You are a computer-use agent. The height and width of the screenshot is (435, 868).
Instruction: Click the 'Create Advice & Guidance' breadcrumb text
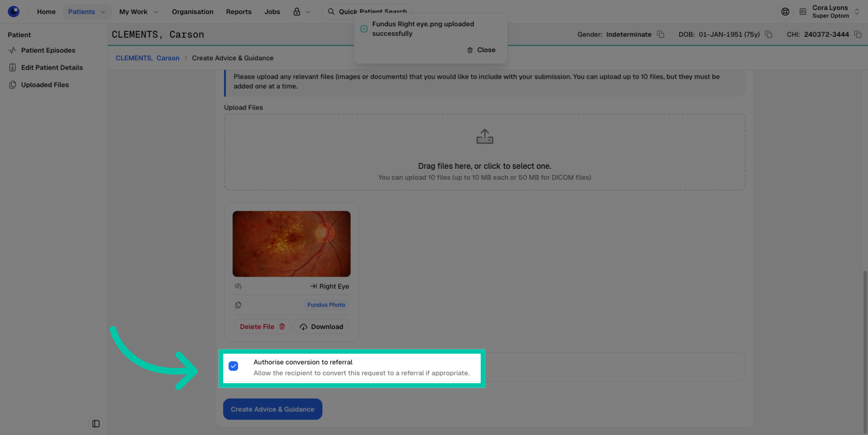232,58
